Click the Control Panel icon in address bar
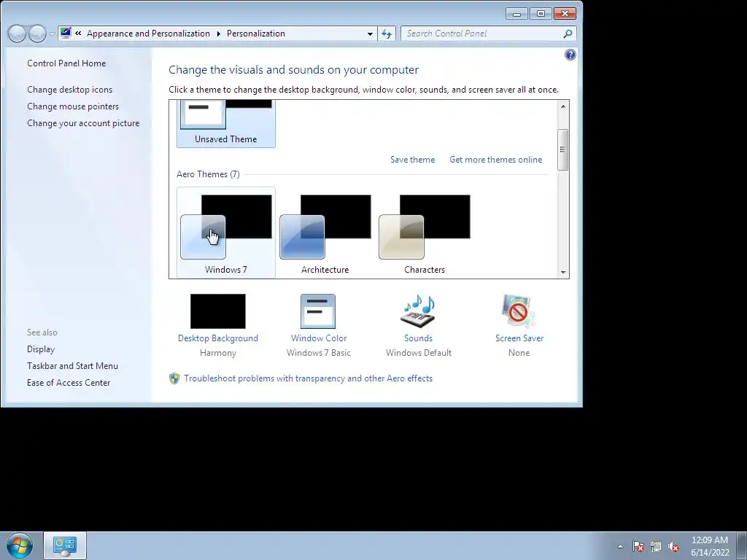Viewport: 747px width, 560px height. click(66, 34)
